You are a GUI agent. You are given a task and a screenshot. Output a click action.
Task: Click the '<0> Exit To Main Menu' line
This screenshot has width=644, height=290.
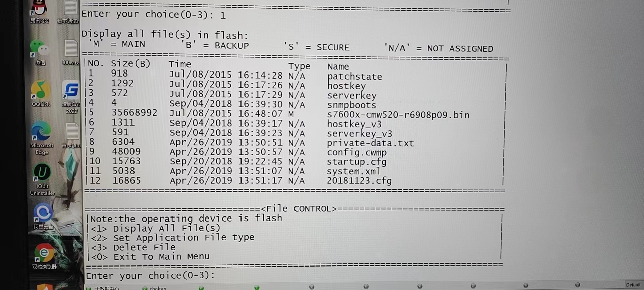pyautogui.click(x=150, y=257)
